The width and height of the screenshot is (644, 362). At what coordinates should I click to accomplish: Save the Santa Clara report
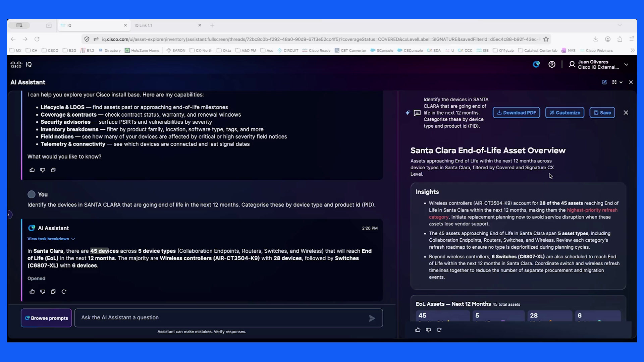pos(602,113)
